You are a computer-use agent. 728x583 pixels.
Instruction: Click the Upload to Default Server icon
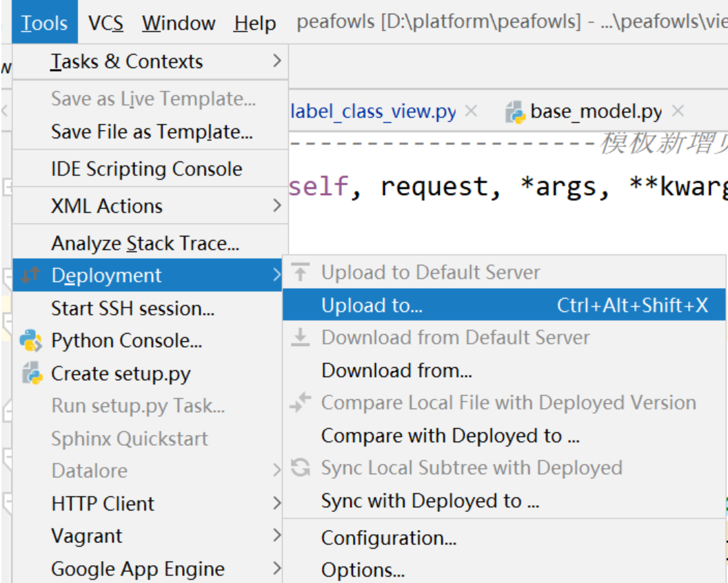(301, 272)
